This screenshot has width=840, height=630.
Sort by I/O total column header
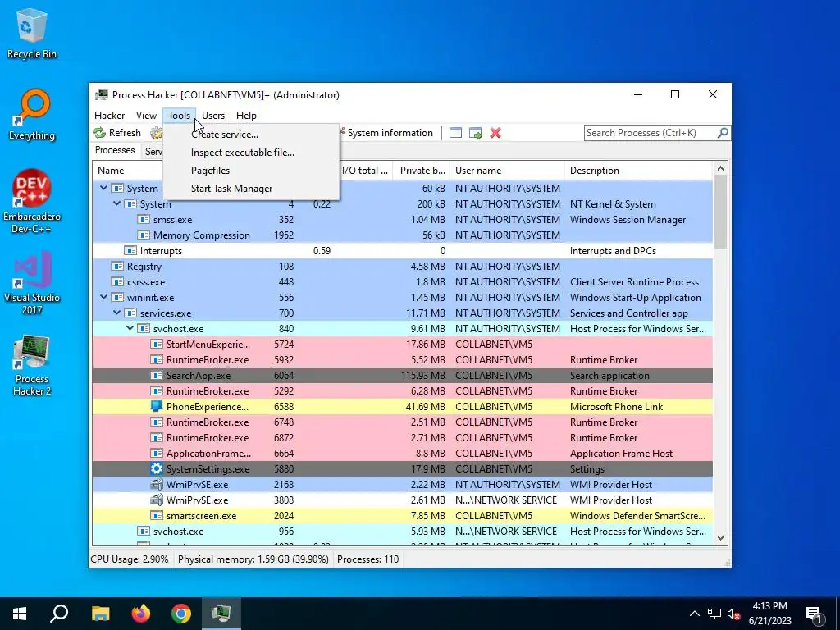click(x=365, y=171)
